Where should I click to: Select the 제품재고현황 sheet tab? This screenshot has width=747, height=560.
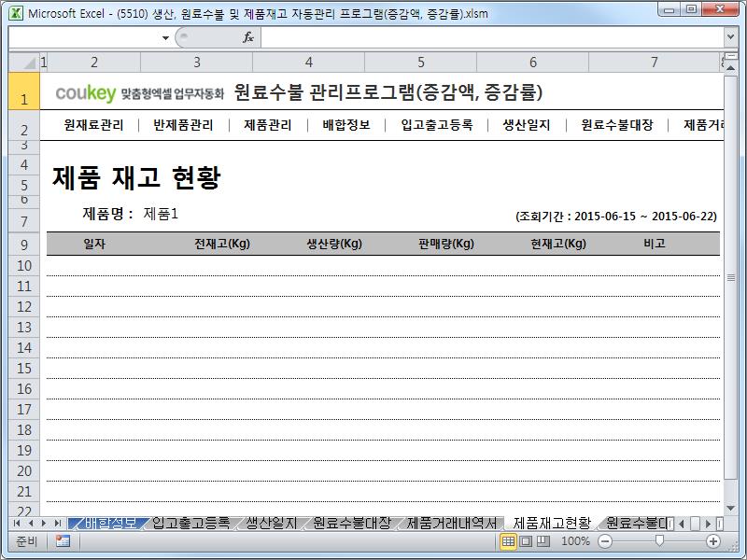(x=552, y=524)
